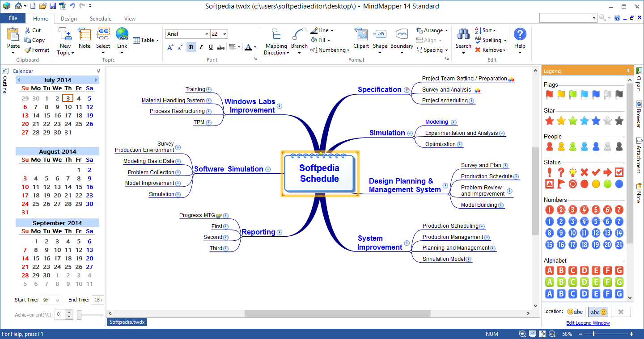Select the red flag in Legend

coord(550,95)
